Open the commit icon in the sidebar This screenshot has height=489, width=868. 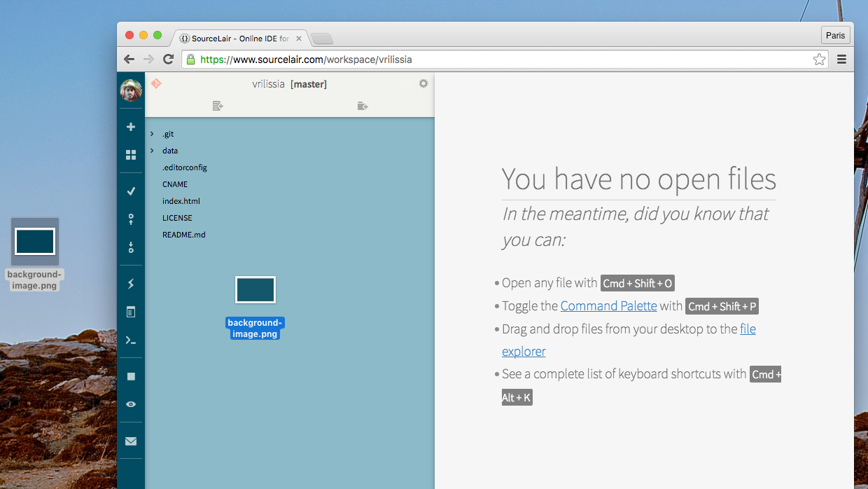pyautogui.click(x=130, y=219)
